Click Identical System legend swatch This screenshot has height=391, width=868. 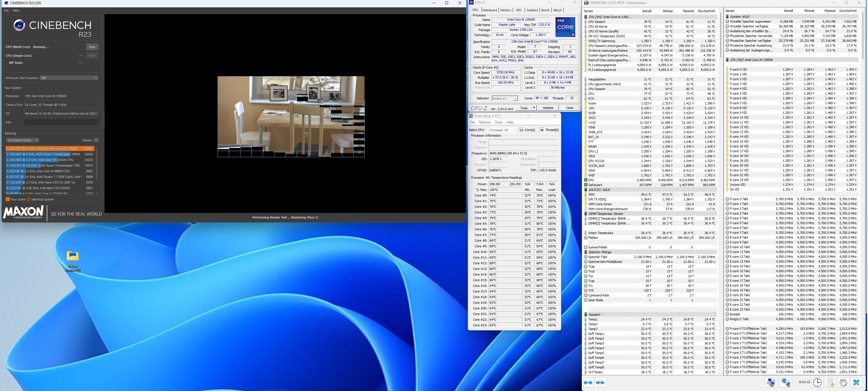tap(29, 199)
